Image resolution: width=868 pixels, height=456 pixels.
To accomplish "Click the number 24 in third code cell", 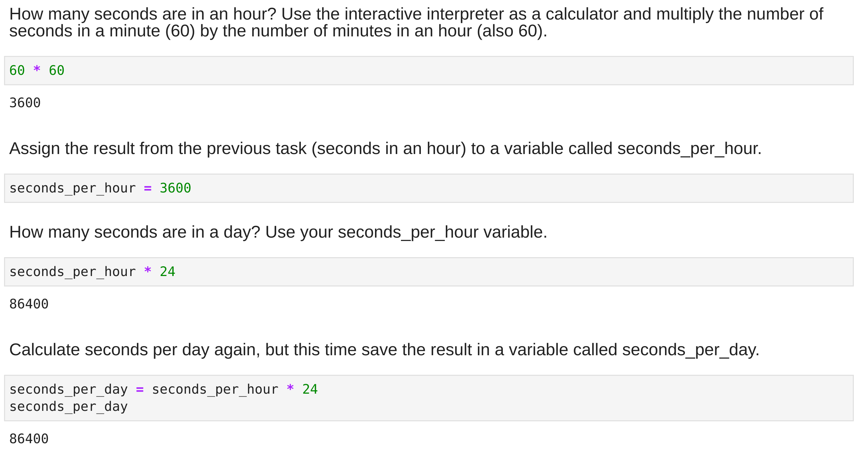I will click(x=167, y=272).
